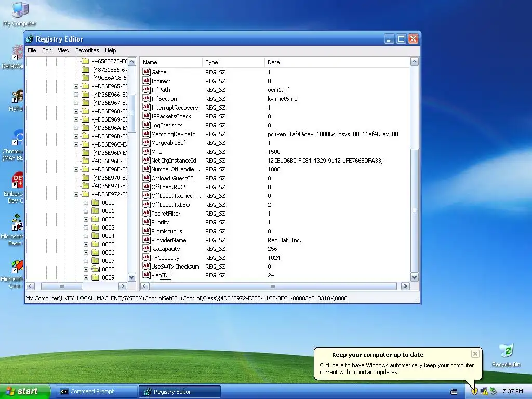Screen dimensions: 532x399
Task: Click the safely remove hardware tray icon
Action: tap(494, 391)
